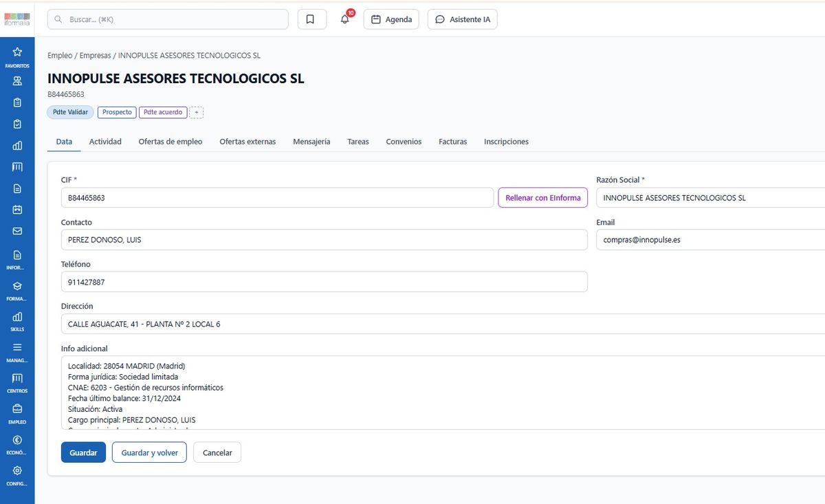Click the Prospecto tag
Image resolution: width=825 pixels, height=504 pixels.
click(117, 112)
